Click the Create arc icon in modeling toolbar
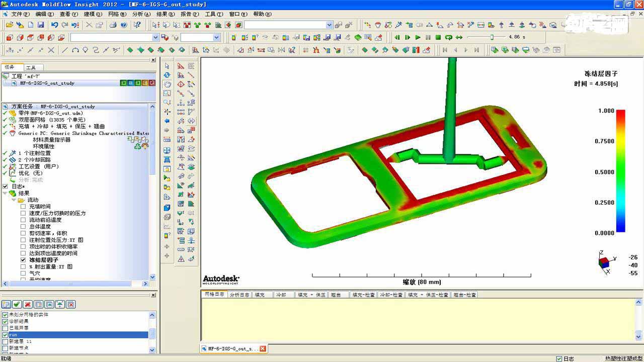This screenshot has width=644, height=362. click(75, 50)
